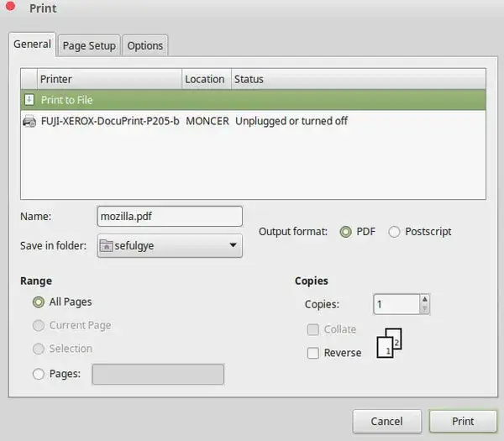Screen dimensions: 504x441
Task: Select the Print to File row
Action: [x=252, y=100]
